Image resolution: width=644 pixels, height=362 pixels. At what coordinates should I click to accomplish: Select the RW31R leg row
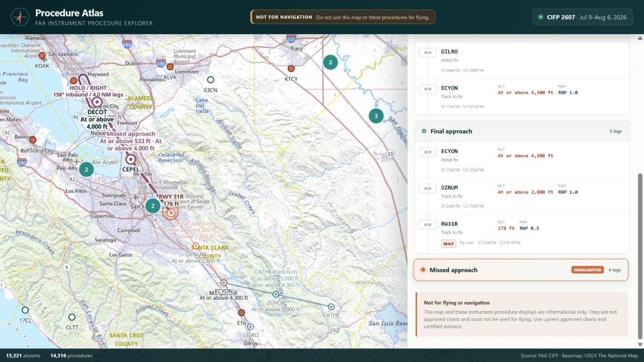coord(522,233)
